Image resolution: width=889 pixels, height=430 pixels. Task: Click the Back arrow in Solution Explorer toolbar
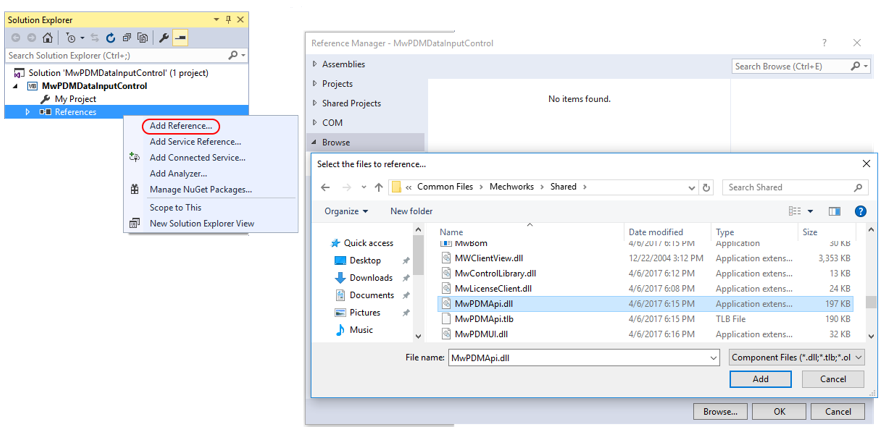click(16, 38)
